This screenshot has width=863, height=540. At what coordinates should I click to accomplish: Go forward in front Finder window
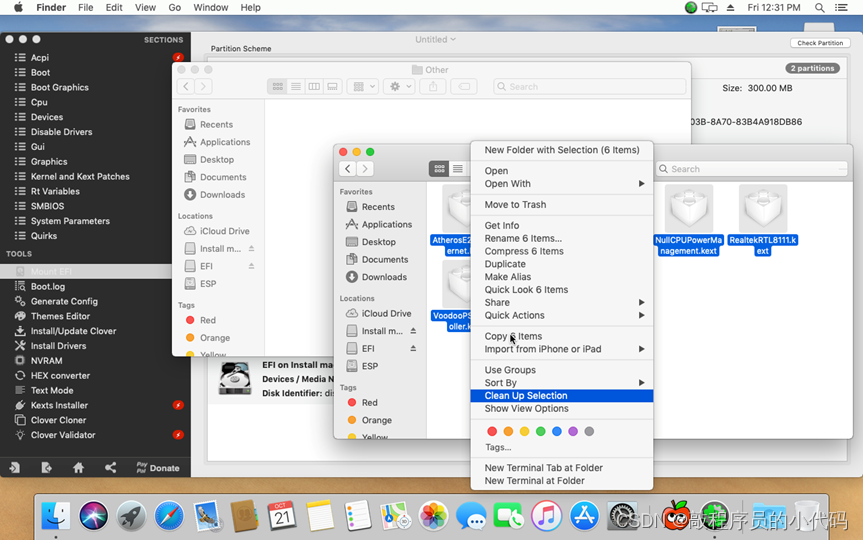point(365,169)
